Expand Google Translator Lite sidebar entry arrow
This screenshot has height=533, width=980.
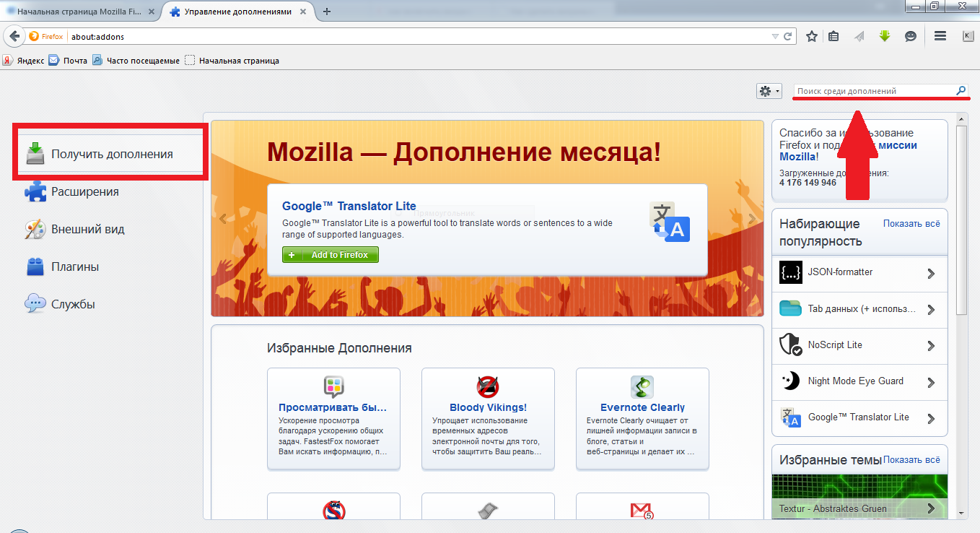931,418
